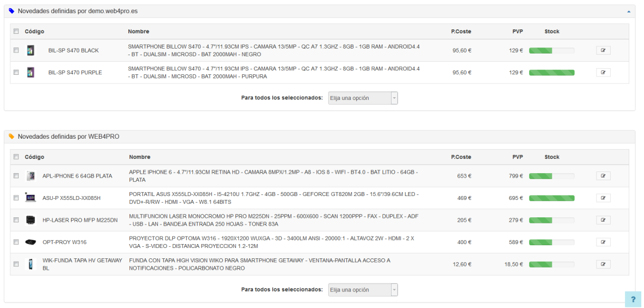This screenshot has width=644, height=308.
Task: Click PVP price 18,50 €
Action: (514, 264)
